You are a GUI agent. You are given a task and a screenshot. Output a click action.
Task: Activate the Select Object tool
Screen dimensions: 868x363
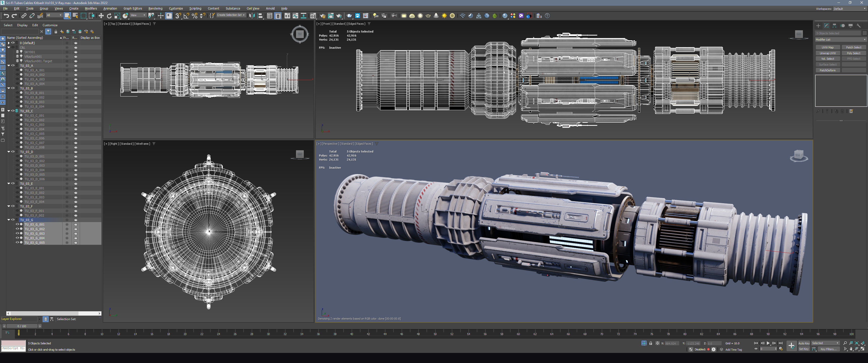[67, 16]
